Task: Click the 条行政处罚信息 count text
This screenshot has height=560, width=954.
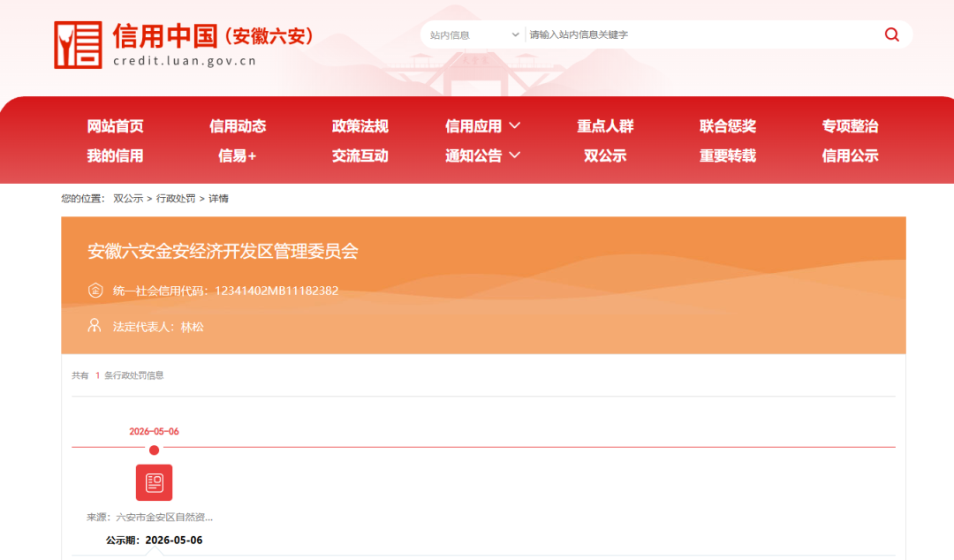Action: tap(134, 375)
